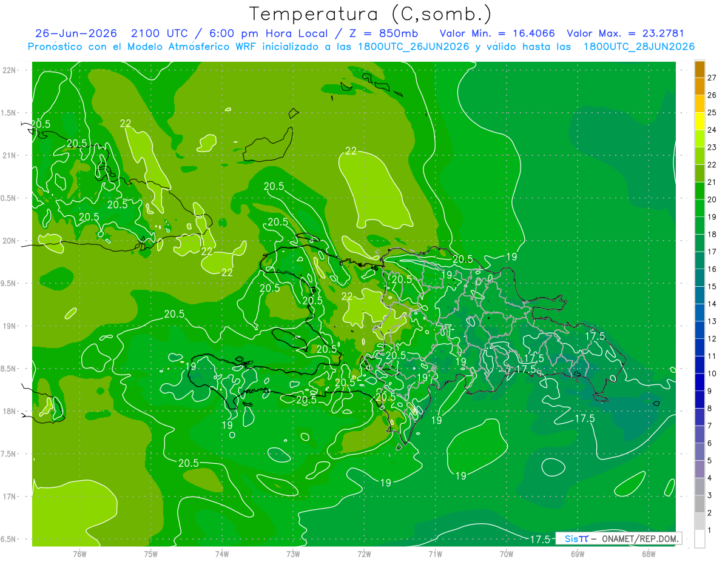Click the "74W" longitude axis label
Screen dimensions: 728x562
pyautogui.click(x=222, y=554)
